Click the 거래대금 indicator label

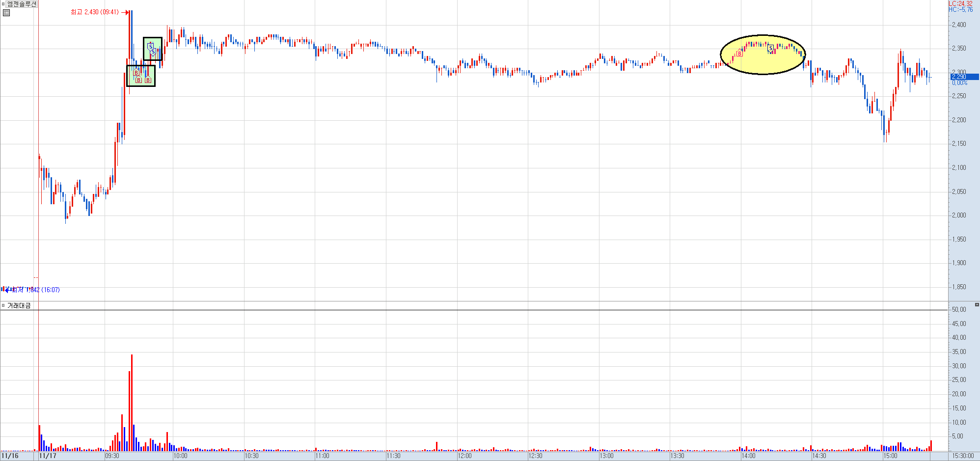[19, 305]
